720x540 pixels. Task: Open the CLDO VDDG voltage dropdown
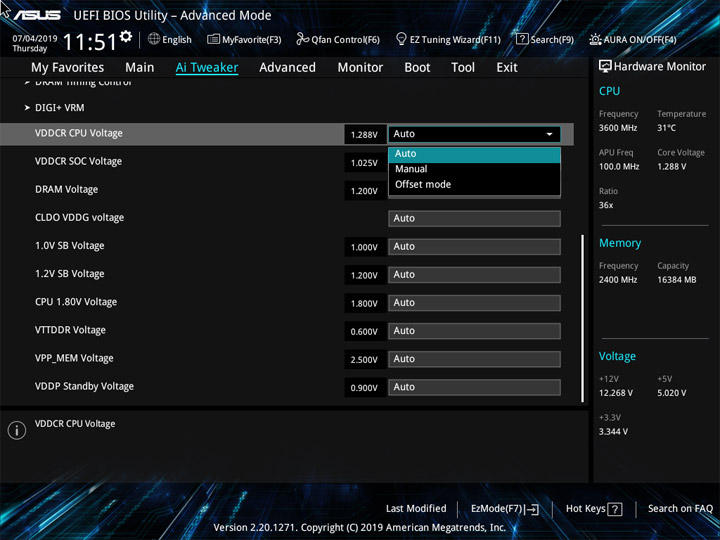click(474, 219)
